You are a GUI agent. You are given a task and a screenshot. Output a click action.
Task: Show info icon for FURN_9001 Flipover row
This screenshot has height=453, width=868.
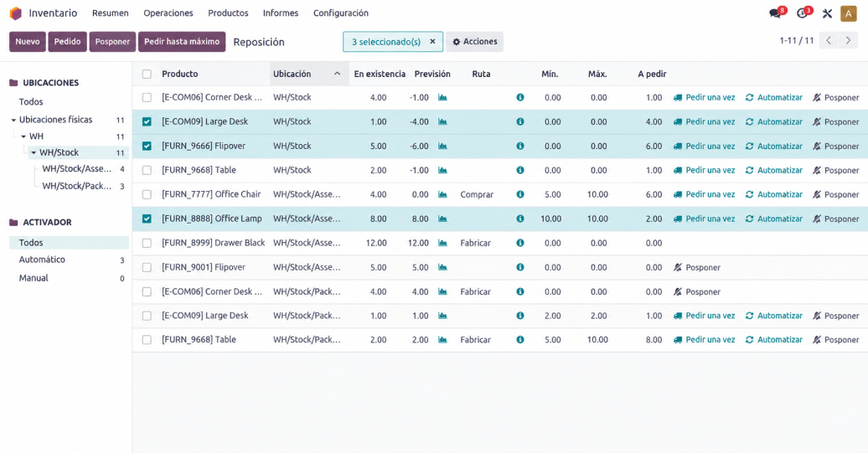click(x=520, y=267)
